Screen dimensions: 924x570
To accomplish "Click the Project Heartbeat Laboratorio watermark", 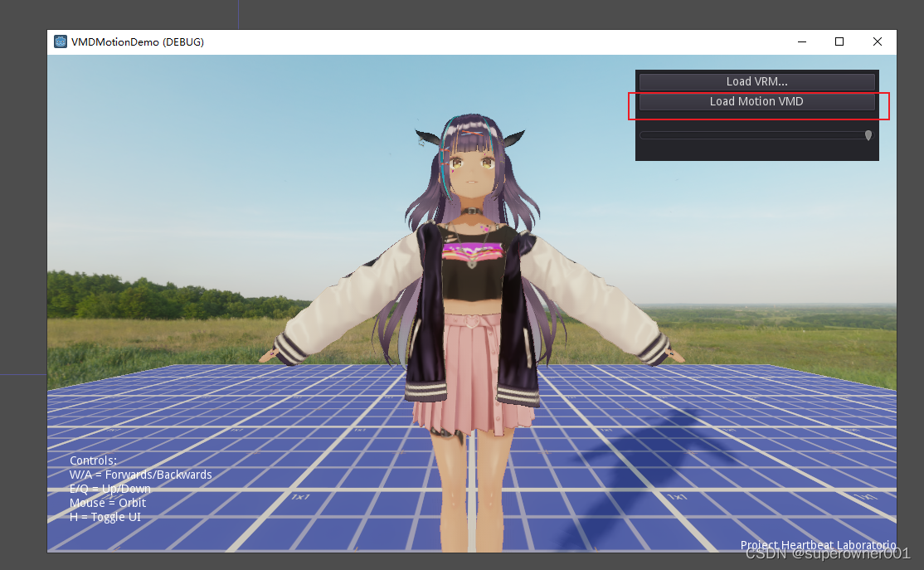I will [x=818, y=545].
